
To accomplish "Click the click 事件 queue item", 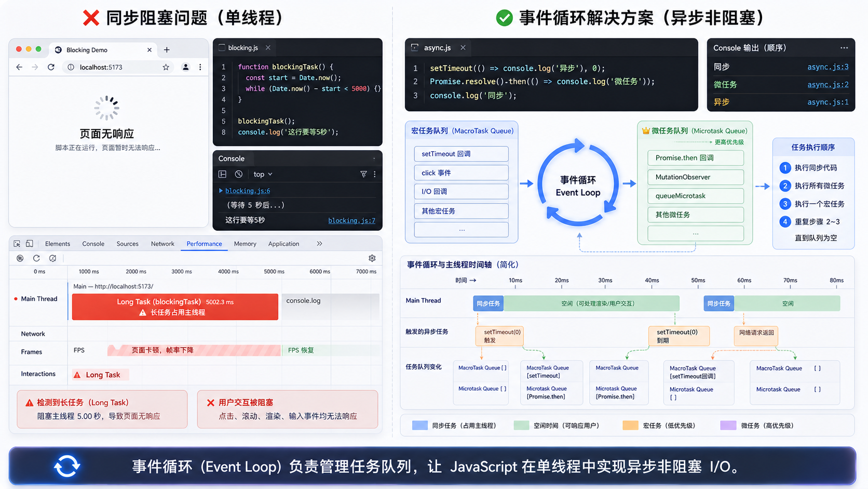I will [x=461, y=173].
